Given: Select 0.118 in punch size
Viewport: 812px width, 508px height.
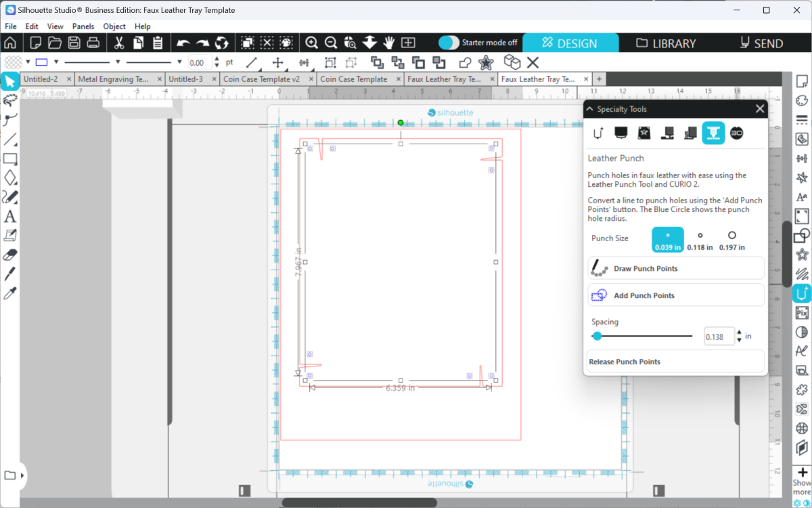Looking at the screenshot, I should [700, 240].
